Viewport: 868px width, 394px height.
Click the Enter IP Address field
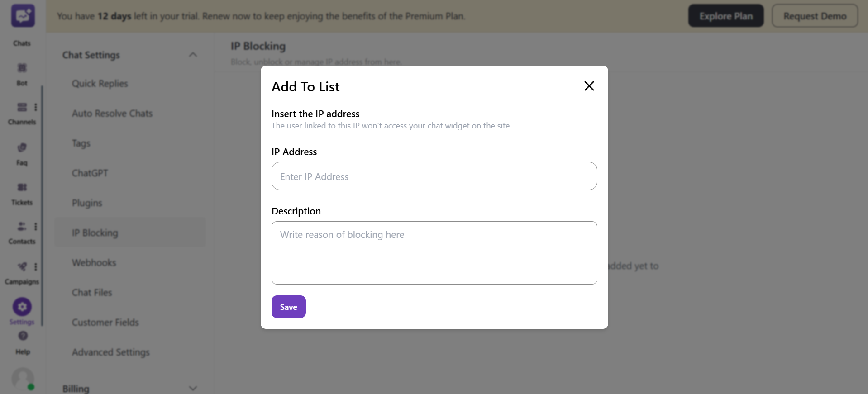[x=434, y=176]
